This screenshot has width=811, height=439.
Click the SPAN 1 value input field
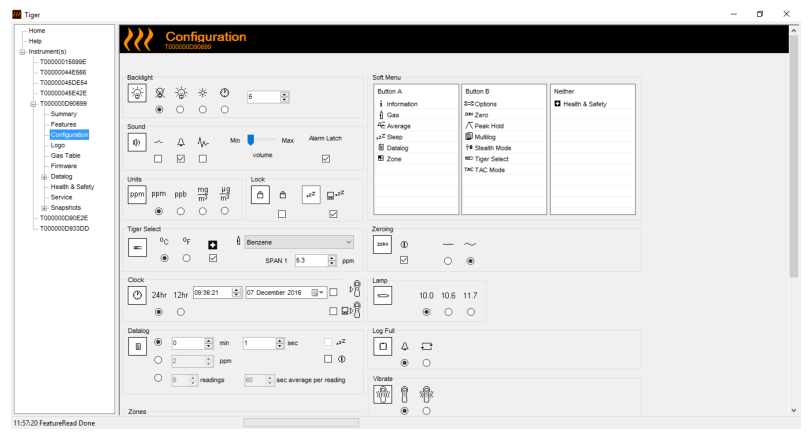pyautogui.click(x=312, y=261)
